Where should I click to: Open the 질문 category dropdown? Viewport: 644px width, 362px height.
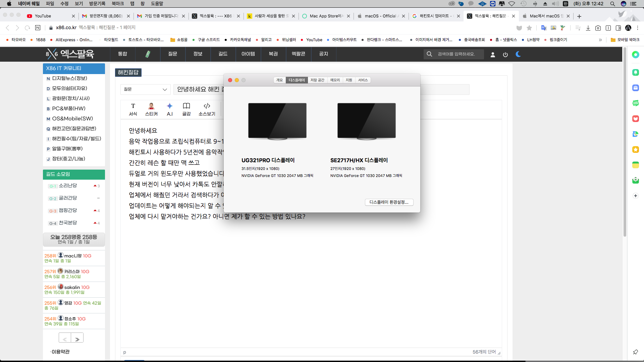point(145,89)
